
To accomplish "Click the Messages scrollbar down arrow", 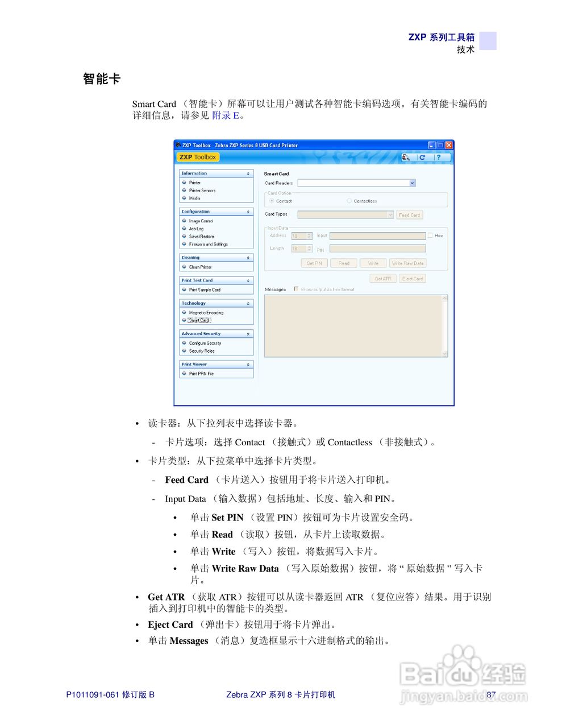I will pos(444,354).
